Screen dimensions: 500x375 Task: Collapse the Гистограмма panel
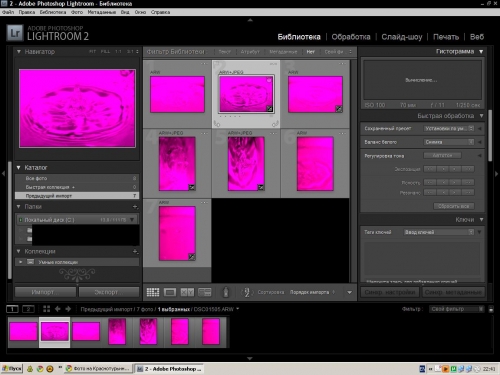[x=481, y=52]
